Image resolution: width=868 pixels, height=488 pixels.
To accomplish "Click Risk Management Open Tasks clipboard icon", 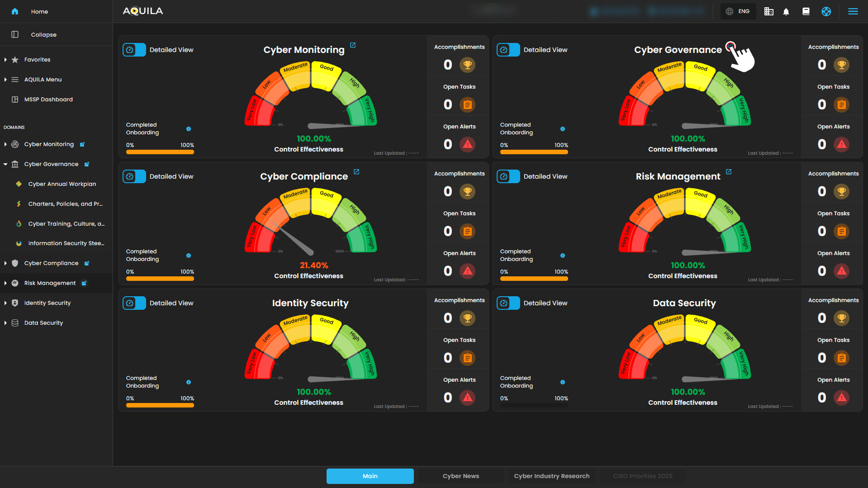I will [841, 232].
